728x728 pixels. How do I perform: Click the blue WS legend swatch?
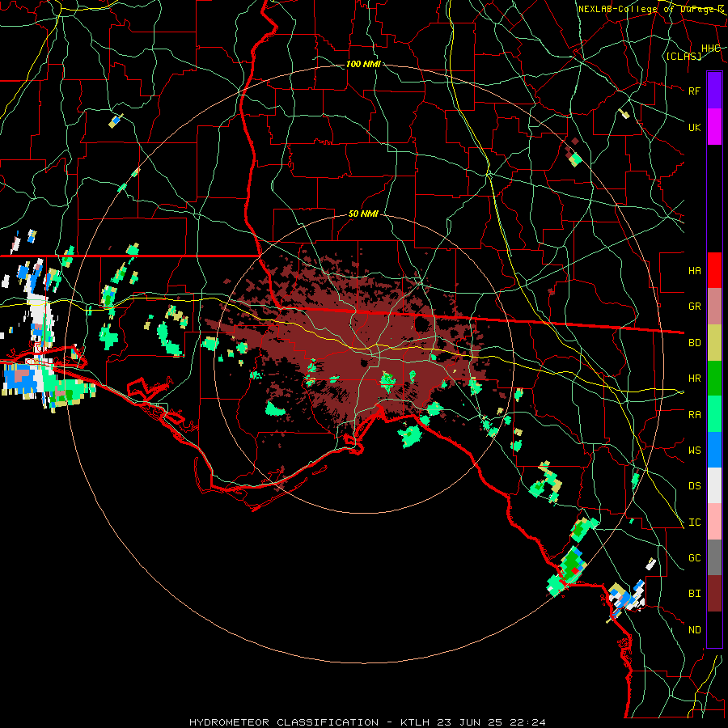(714, 450)
